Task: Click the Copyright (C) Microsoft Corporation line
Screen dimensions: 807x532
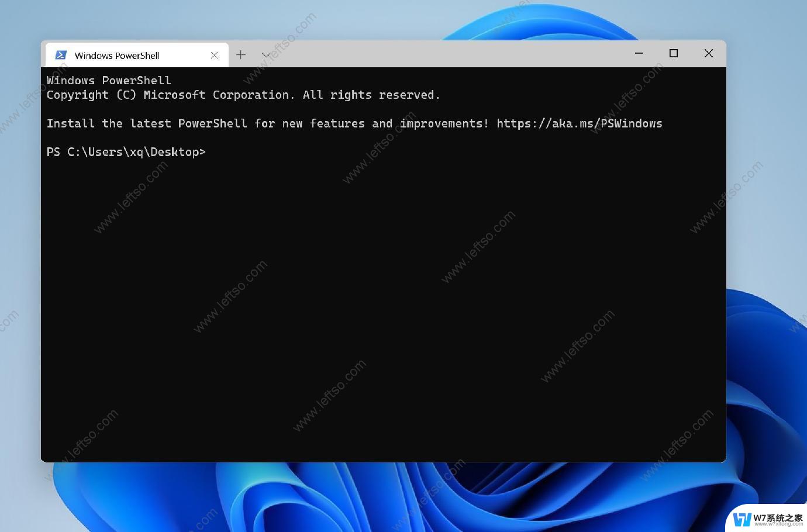Action: (243, 95)
